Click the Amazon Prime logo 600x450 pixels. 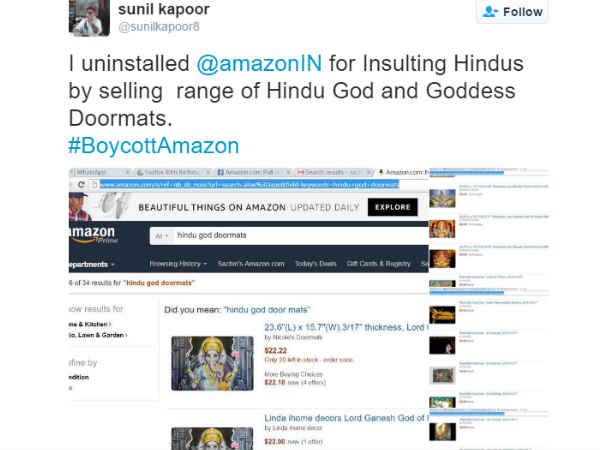[93, 234]
